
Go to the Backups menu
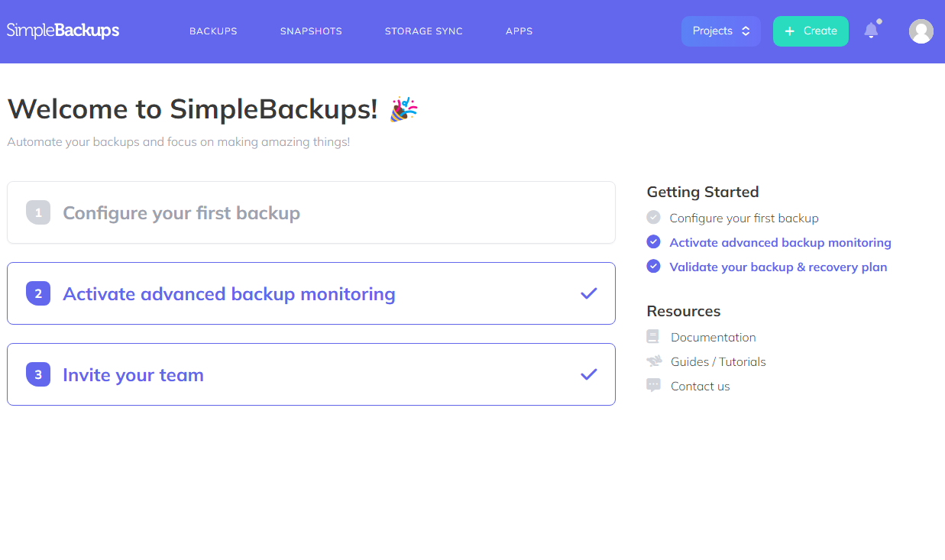point(213,31)
